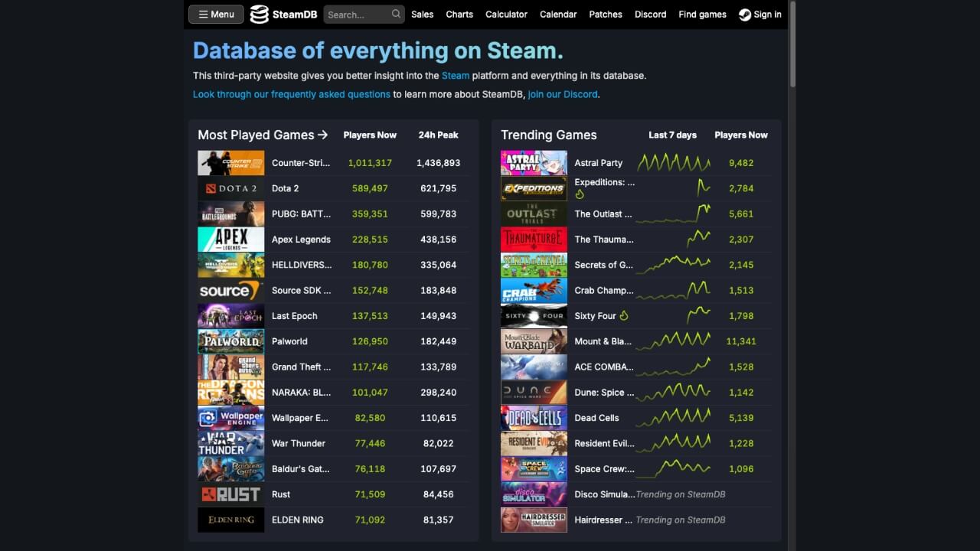This screenshot has width=980, height=551.
Task: Open the Sales page
Action: click(422, 14)
